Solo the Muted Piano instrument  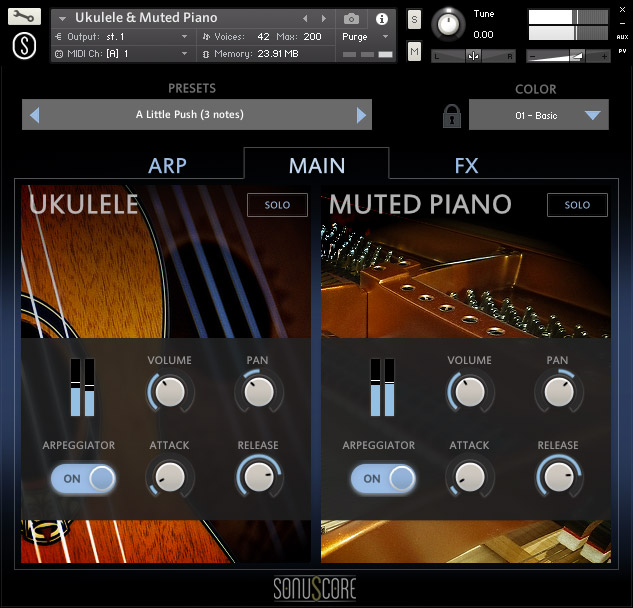click(x=577, y=205)
